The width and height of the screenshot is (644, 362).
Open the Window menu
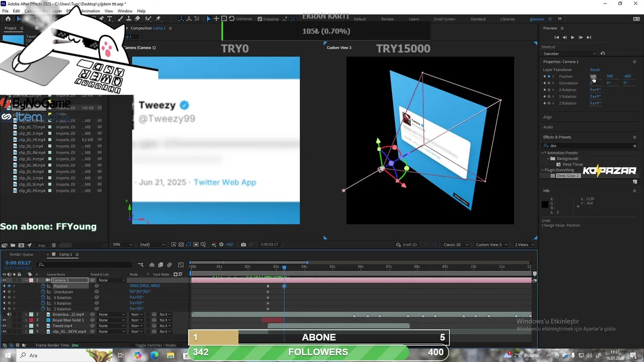(x=125, y=11)
